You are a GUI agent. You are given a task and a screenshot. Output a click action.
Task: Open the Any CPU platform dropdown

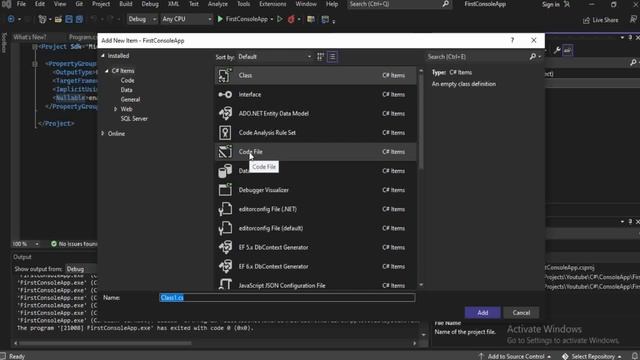click(187, 19)
